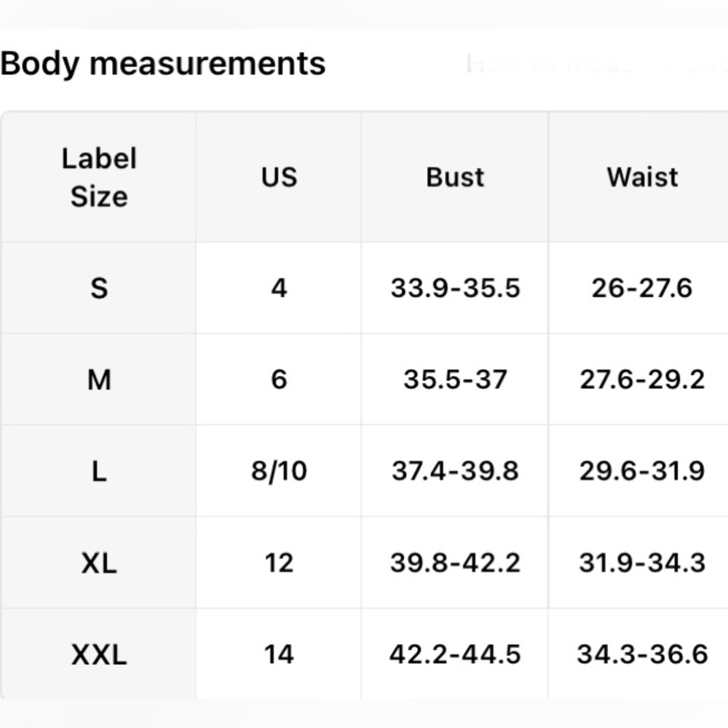728x728 pixels.
Task: Click waist value 29.6-31.9
Action: [643, 472]
